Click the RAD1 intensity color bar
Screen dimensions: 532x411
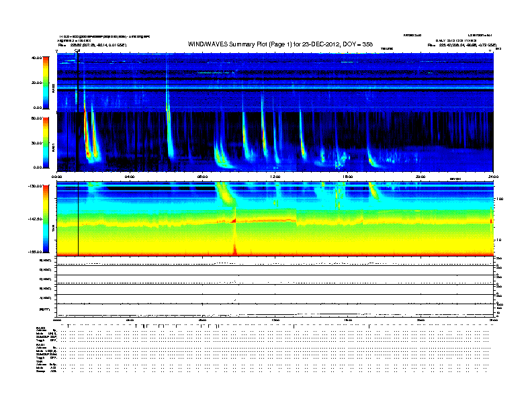click(x=46, y=143)
